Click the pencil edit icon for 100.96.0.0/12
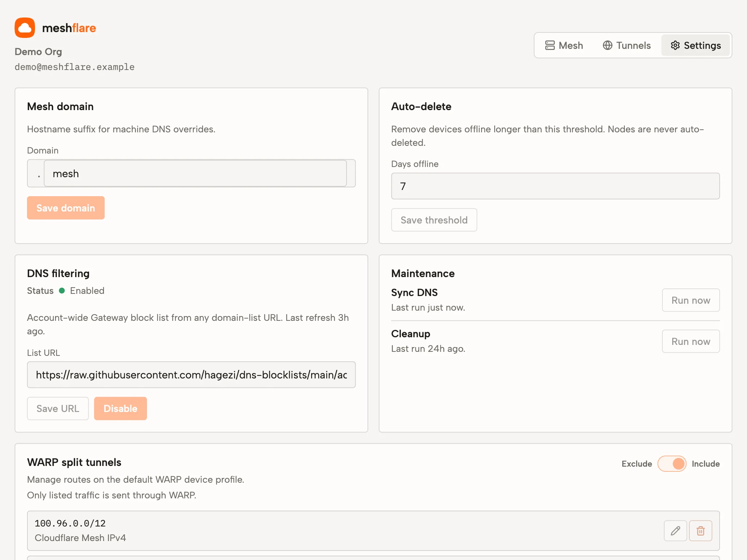This screenshot has height=560, width=747. 675,530
